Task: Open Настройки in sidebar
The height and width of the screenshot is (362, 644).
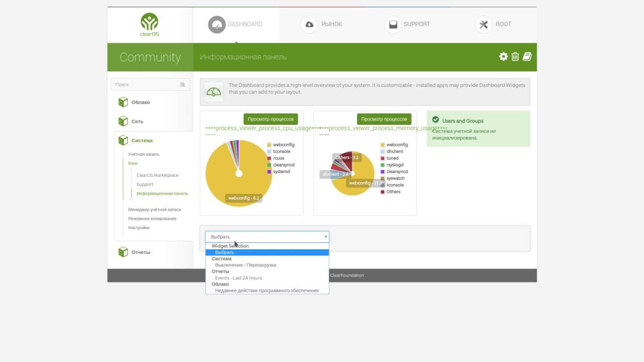Action: point(139,228)
